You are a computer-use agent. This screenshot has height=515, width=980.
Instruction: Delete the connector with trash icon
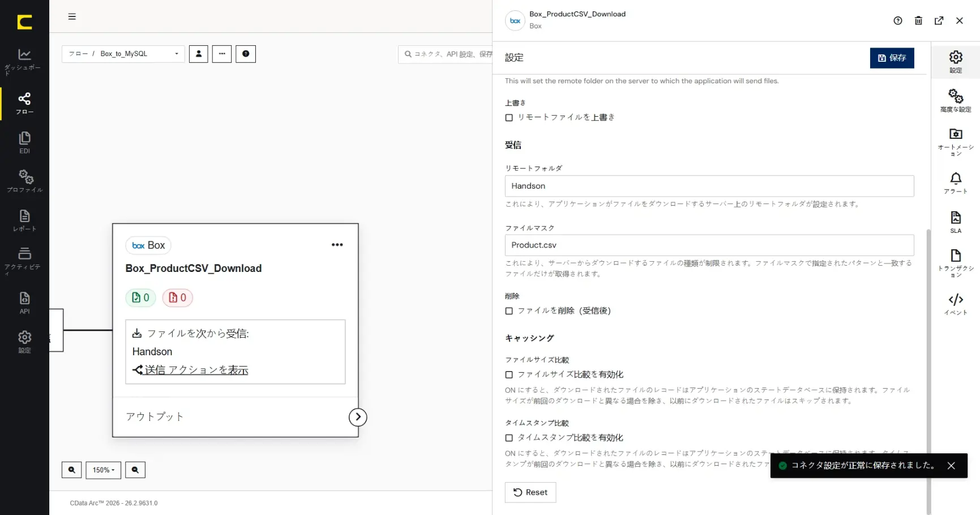click(x=918, y=21)
